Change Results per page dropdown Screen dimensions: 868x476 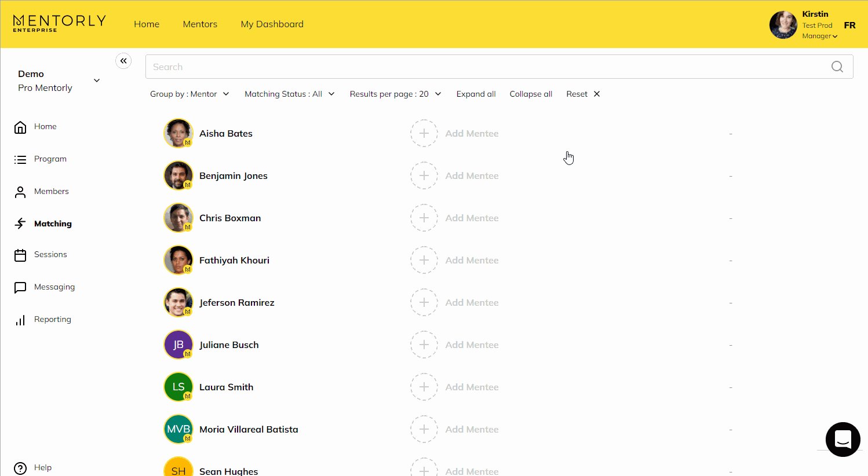(395, 94)
